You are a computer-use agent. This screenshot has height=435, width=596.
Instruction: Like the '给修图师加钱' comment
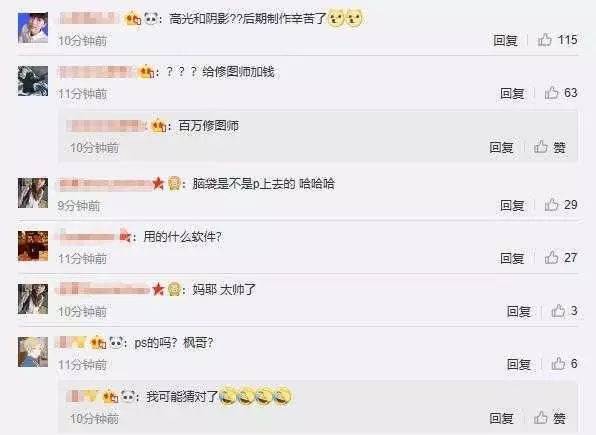click(561, 93)
